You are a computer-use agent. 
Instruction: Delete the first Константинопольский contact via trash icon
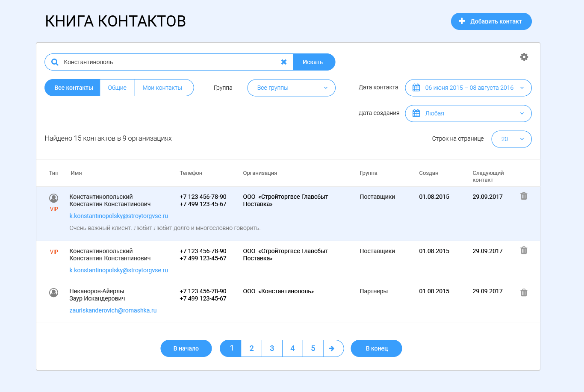523,196
